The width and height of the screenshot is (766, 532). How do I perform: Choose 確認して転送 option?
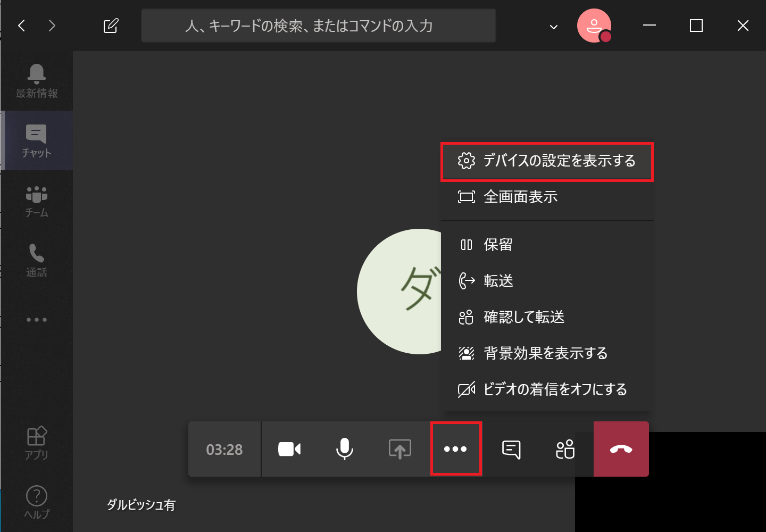coord(547,317)
